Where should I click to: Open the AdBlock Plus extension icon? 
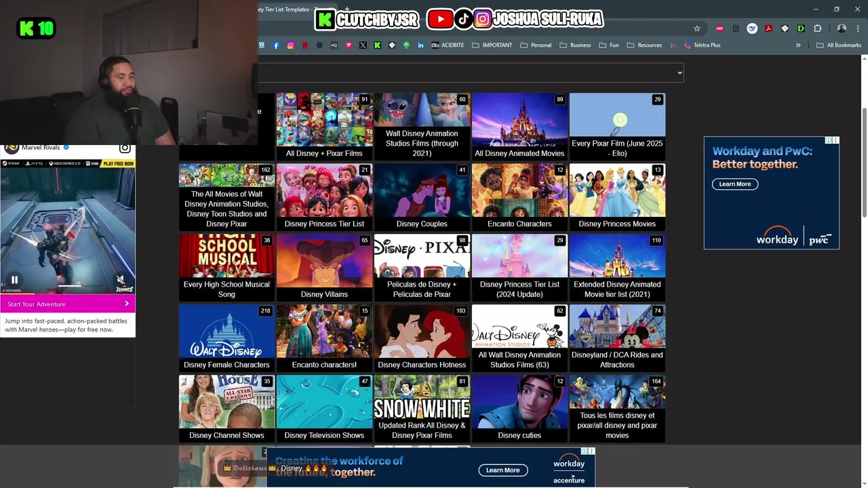(719, 28)
